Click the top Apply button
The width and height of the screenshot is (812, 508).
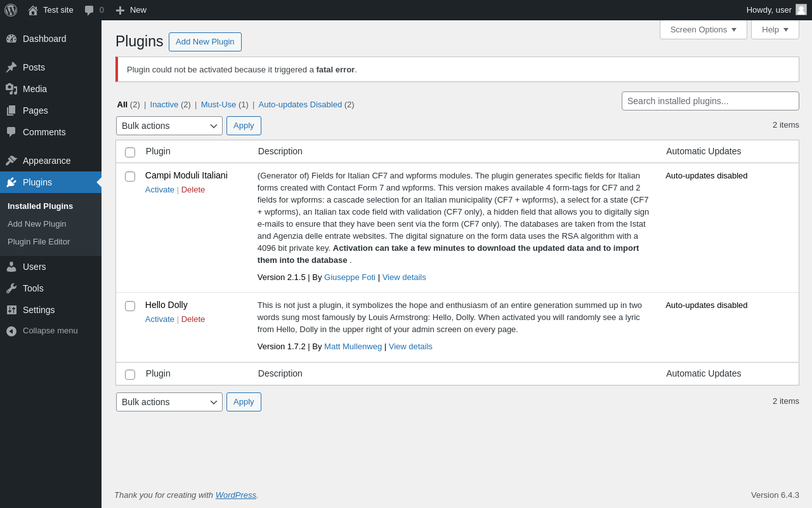tap(244, 126)
